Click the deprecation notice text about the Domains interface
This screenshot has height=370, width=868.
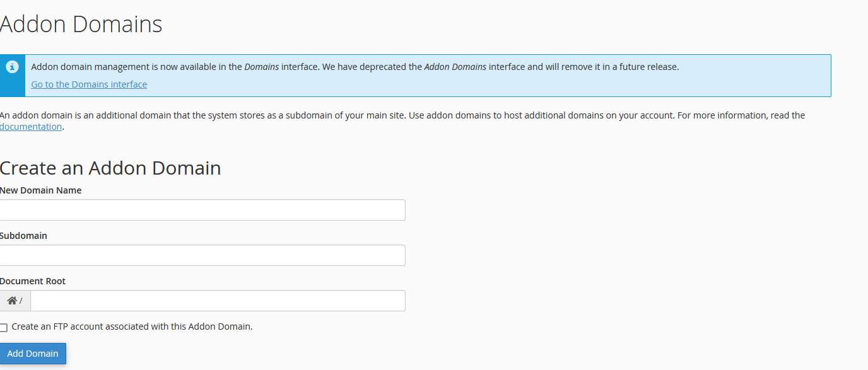[x=355, y=67]
